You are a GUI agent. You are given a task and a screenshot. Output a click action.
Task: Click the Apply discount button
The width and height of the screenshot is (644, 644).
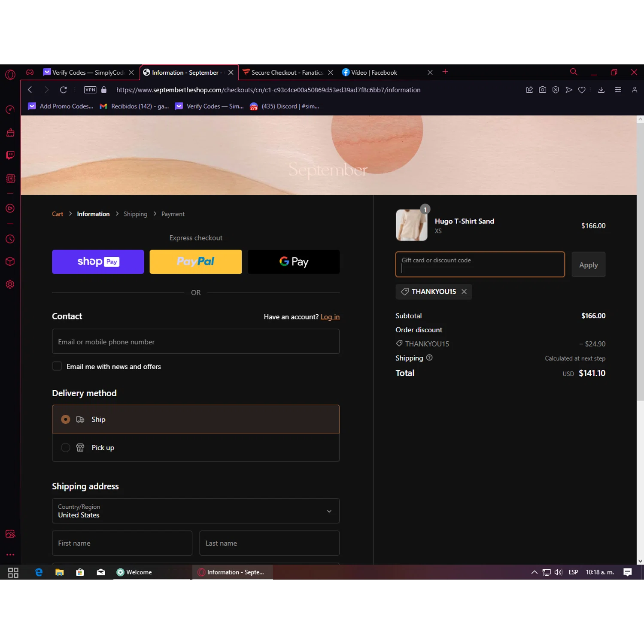point(589,265)
